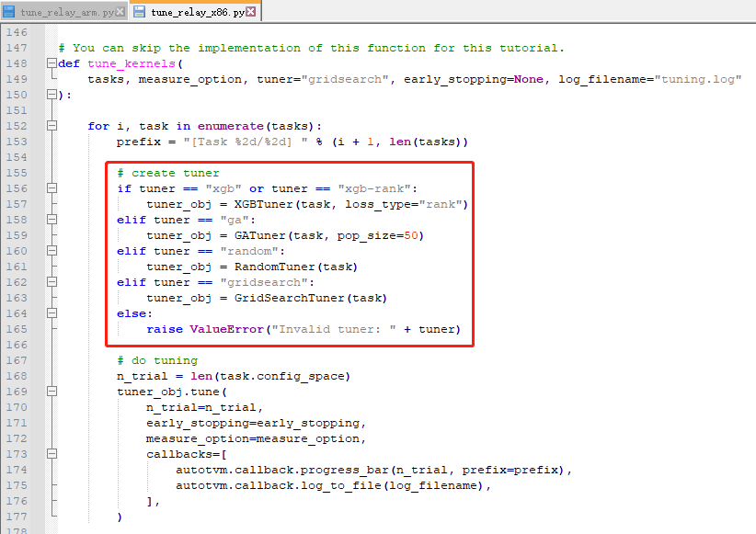The image size is (756, 534).
Task: Click the '# do tuning' comment
Action: tap(157, 360)
